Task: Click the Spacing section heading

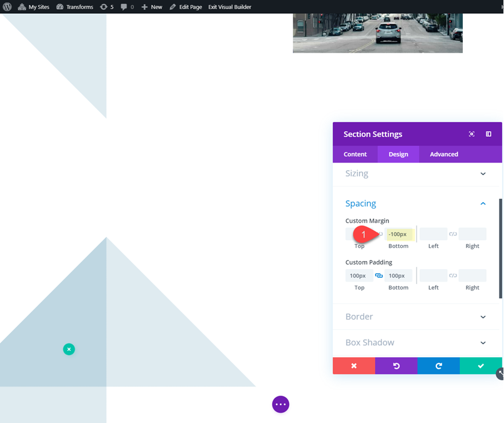Action: 361,204
